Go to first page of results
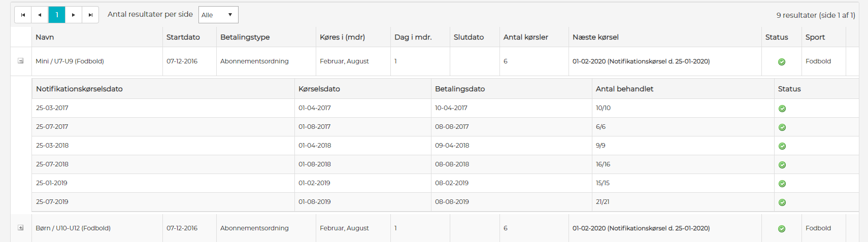The height and width of the screenshot is (242, 868). point(23,15)
